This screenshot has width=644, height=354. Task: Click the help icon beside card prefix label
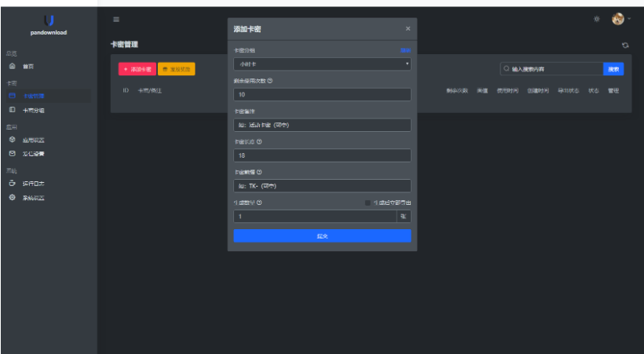tap(259, 172)
